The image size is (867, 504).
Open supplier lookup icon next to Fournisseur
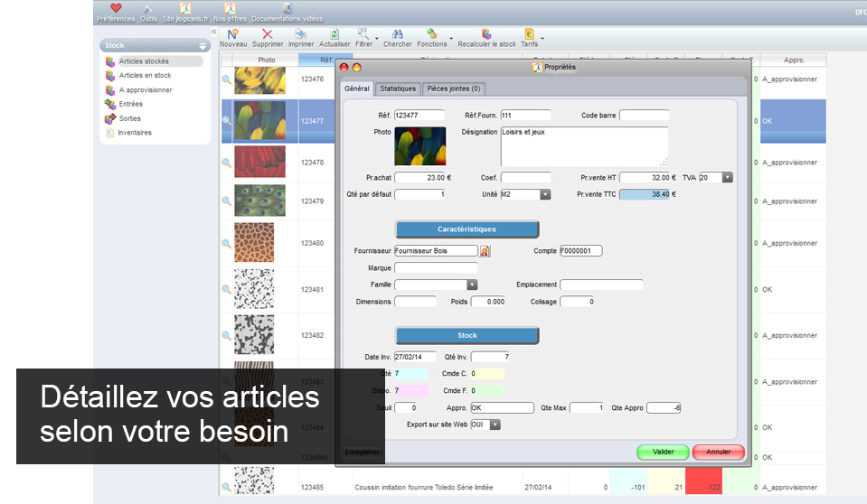[485, 251]
